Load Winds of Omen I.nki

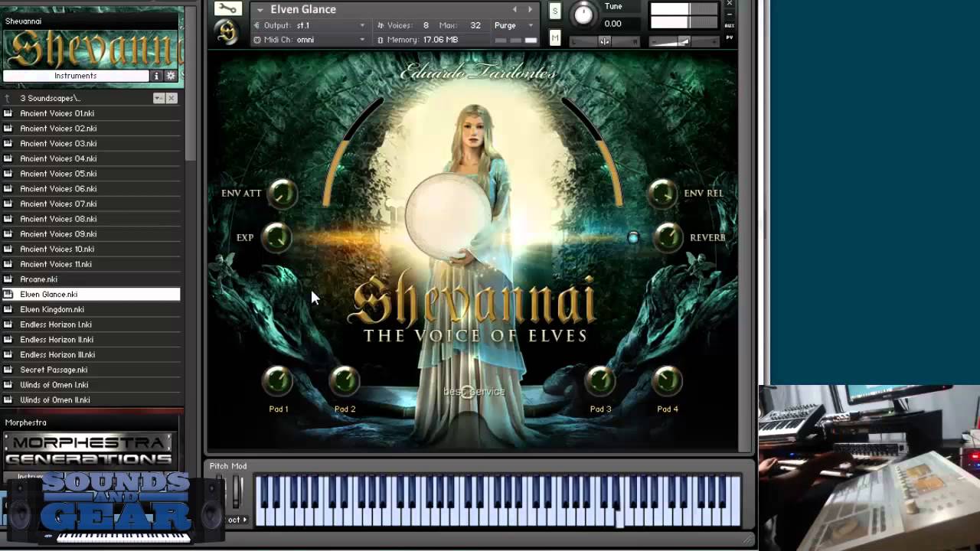91,384
